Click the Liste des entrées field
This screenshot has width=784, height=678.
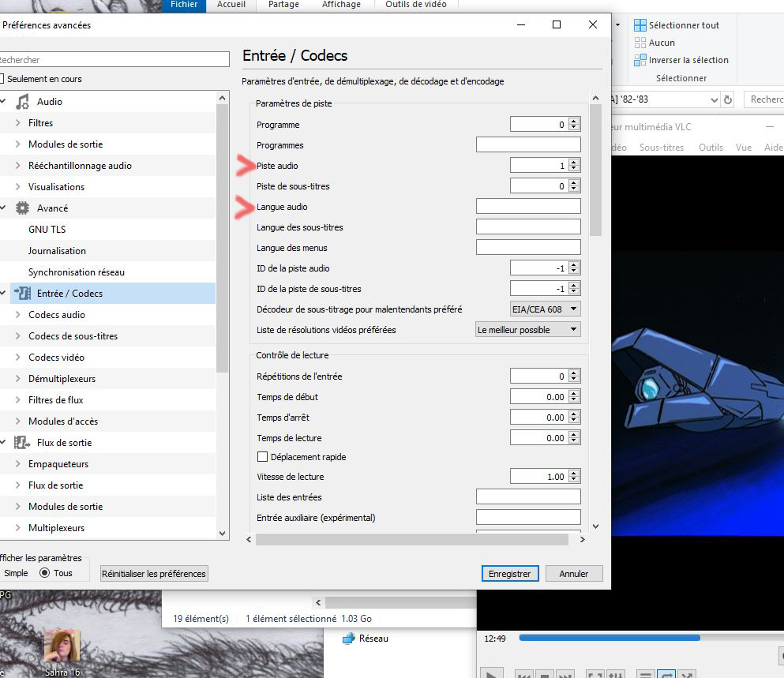coord(528,497)
